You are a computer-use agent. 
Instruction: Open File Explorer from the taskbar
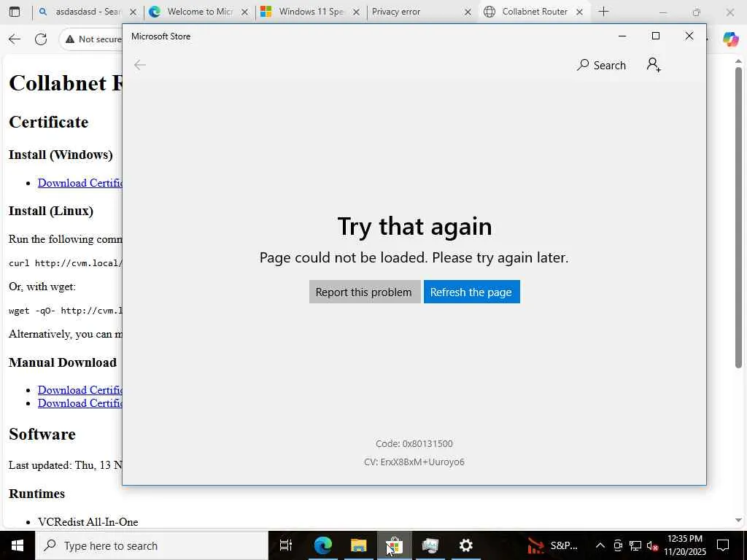tap(359, 545)
